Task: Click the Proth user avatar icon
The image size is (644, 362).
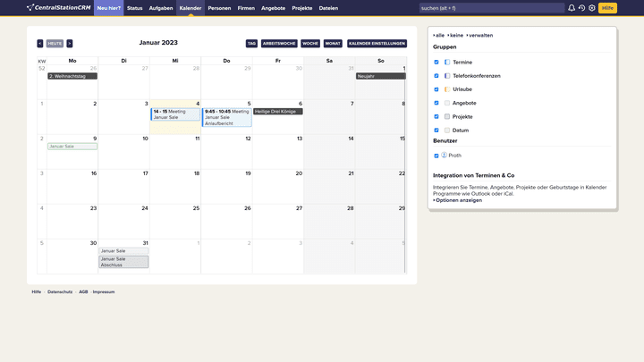Action: coord(445,156)
